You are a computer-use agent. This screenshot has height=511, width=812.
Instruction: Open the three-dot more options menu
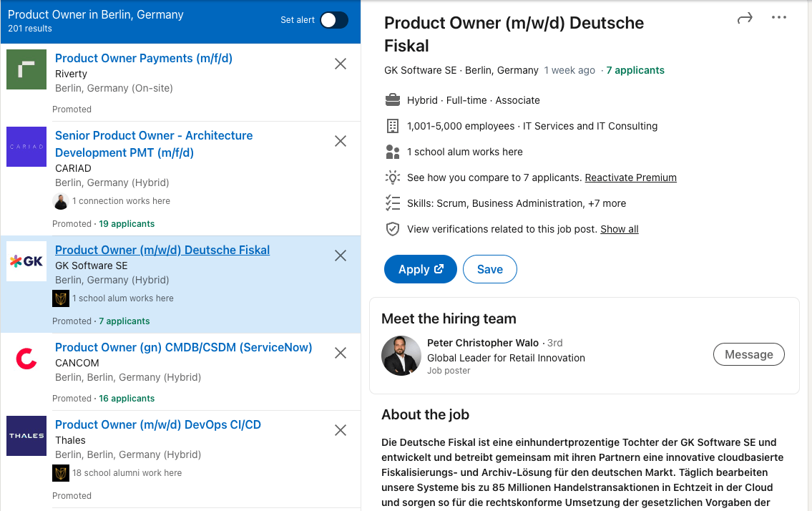coord(779,17)
